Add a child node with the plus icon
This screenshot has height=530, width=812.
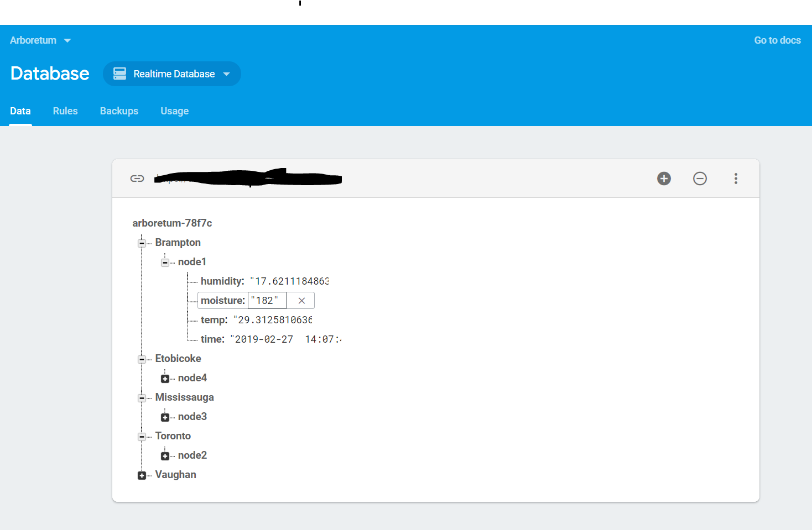pos(664,179)
